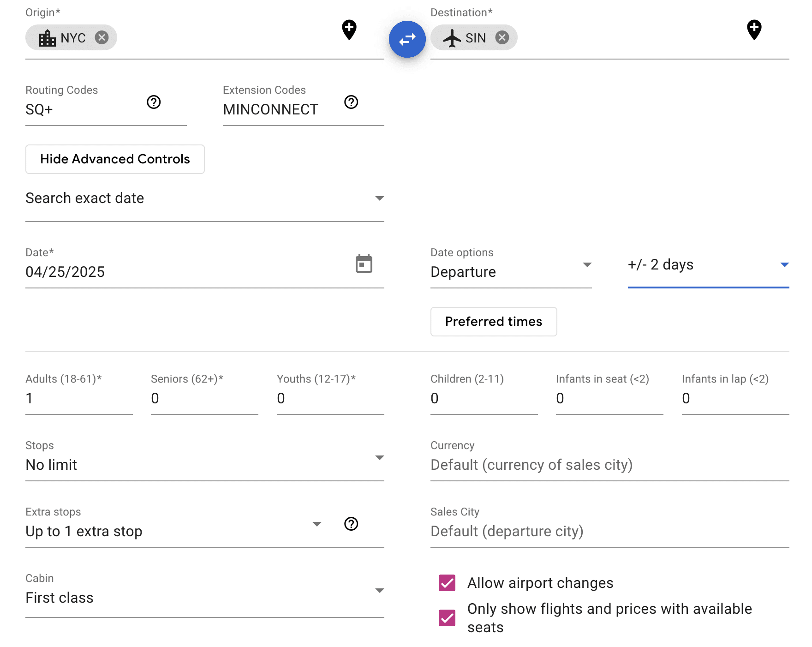Uncheck Allow airport changes checkbox

click(447, 583)
